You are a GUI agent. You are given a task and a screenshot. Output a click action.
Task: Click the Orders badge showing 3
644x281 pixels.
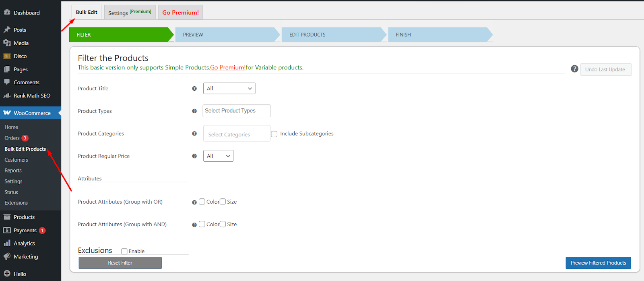[25, 138]
